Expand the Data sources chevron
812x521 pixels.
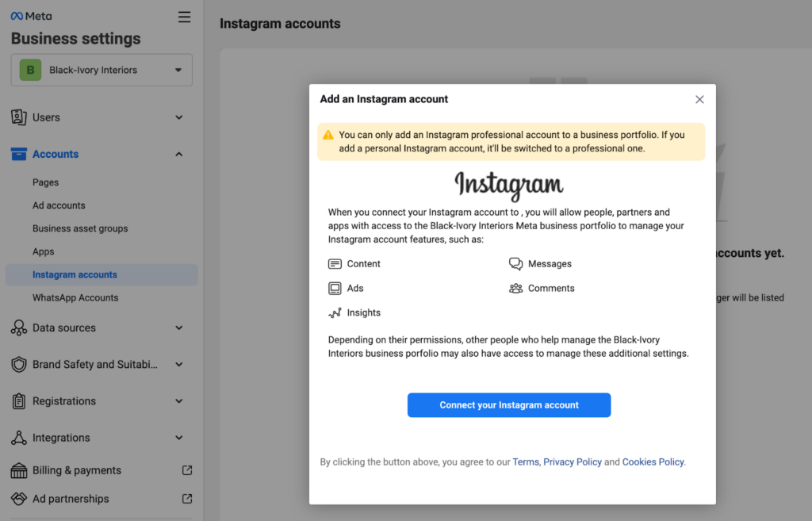click(x=178, y=328)
